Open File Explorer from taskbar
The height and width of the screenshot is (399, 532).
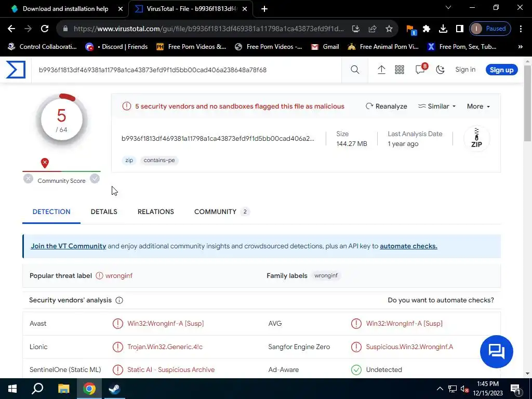point(63,389)
